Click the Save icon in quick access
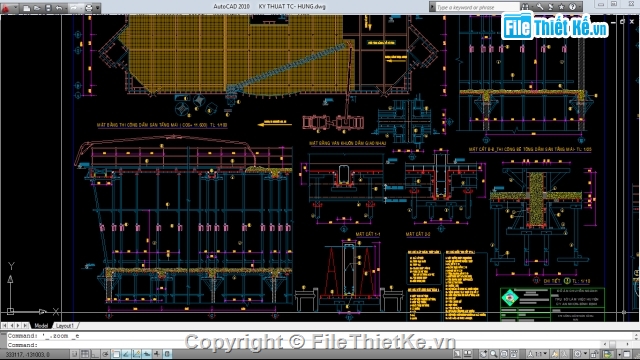Image resolution: width=640 pixels, height=360 pixels. (x=48, y=7)
